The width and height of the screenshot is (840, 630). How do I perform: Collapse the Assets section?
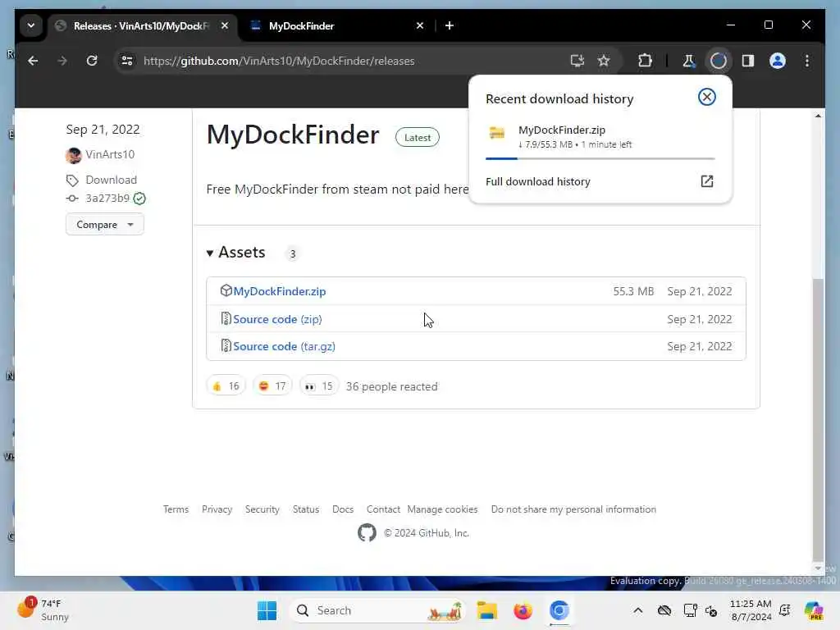[235, 253]
